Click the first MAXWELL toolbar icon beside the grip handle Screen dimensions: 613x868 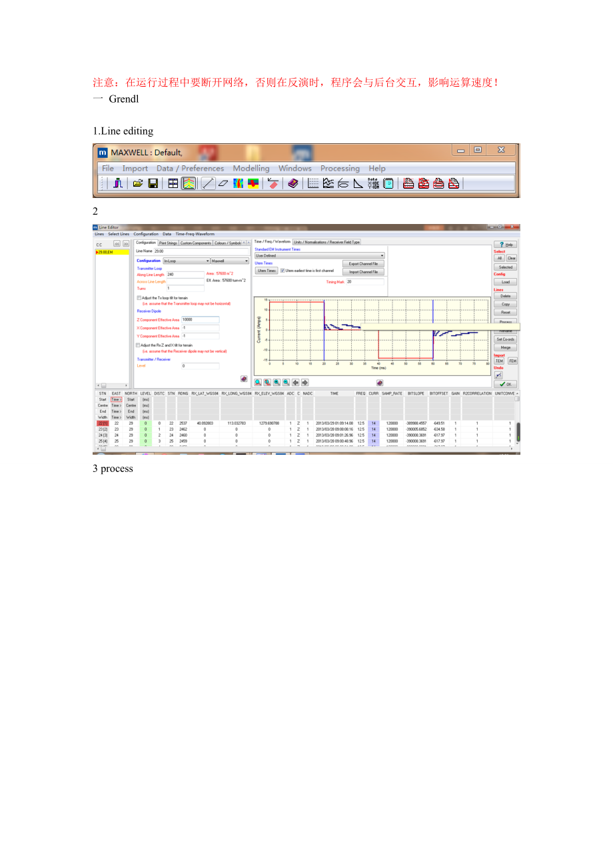[x=117, y=183]
